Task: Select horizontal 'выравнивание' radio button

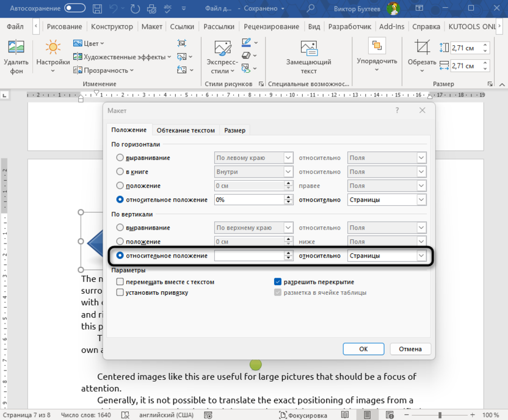Action: click(120, 158)
